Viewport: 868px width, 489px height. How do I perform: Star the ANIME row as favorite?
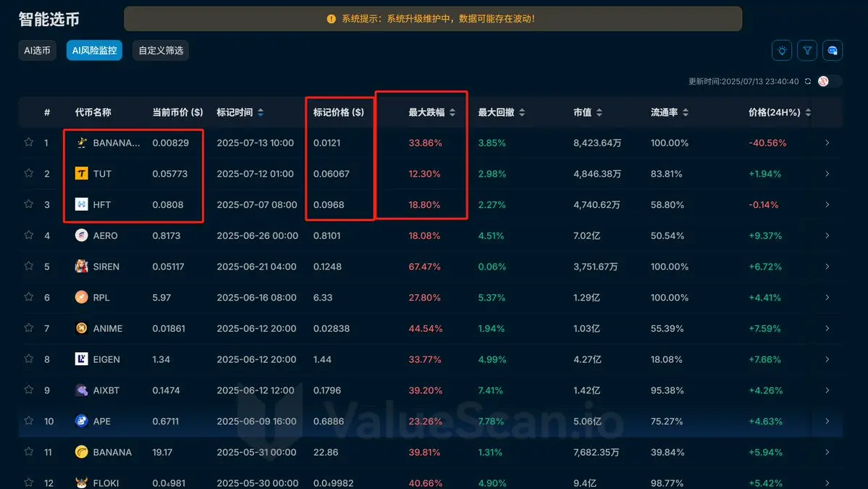point(29,328)
